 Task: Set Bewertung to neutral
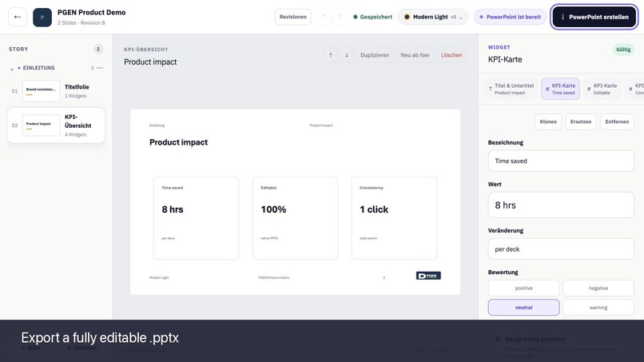tap(523, 308)
